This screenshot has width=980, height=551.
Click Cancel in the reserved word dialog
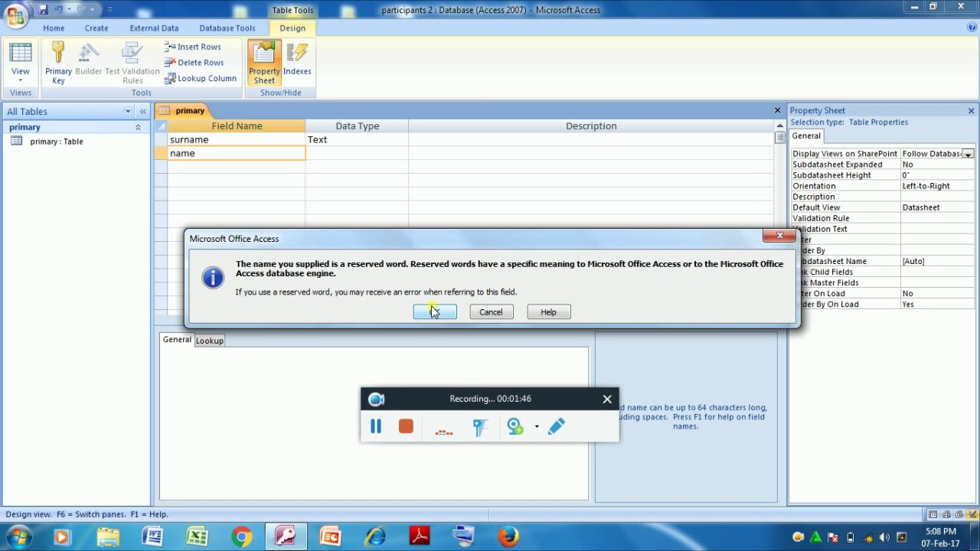(491, 312)
